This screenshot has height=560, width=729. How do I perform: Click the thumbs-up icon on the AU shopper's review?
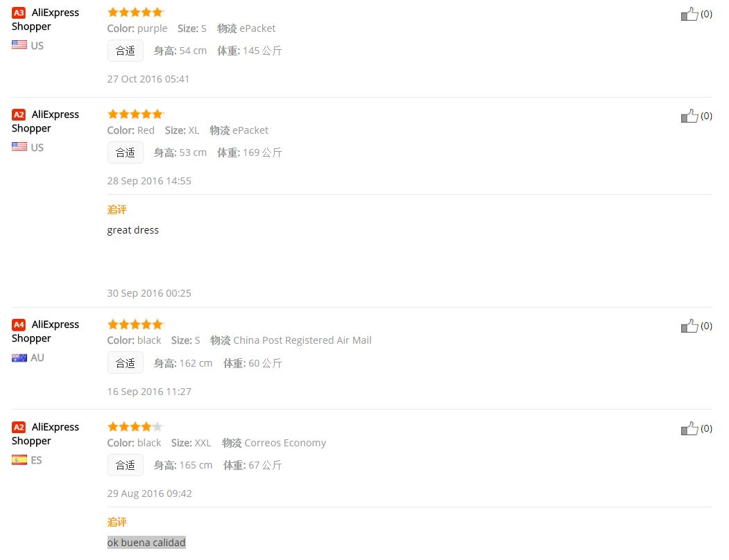coord(689,326)
